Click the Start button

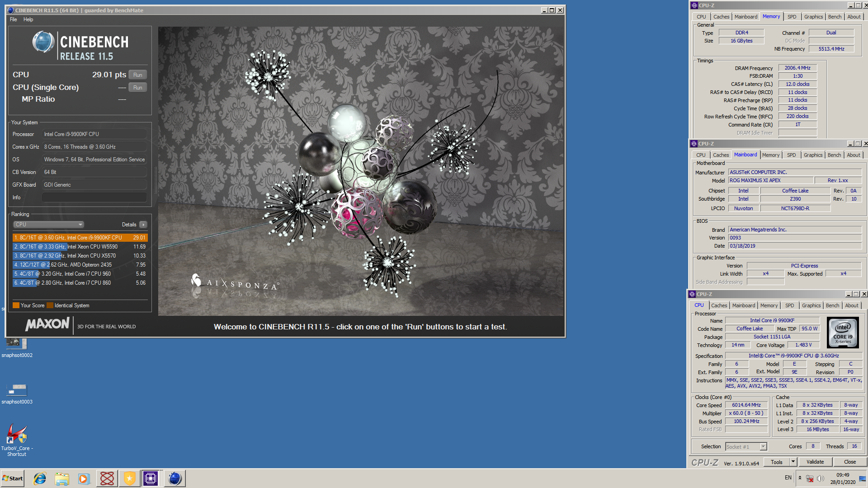pos(13,479)
